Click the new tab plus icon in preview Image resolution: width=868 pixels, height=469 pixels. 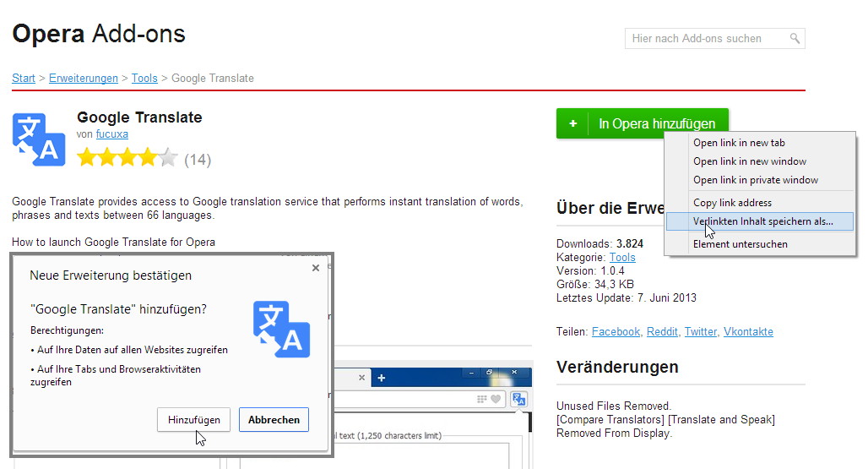381,378
